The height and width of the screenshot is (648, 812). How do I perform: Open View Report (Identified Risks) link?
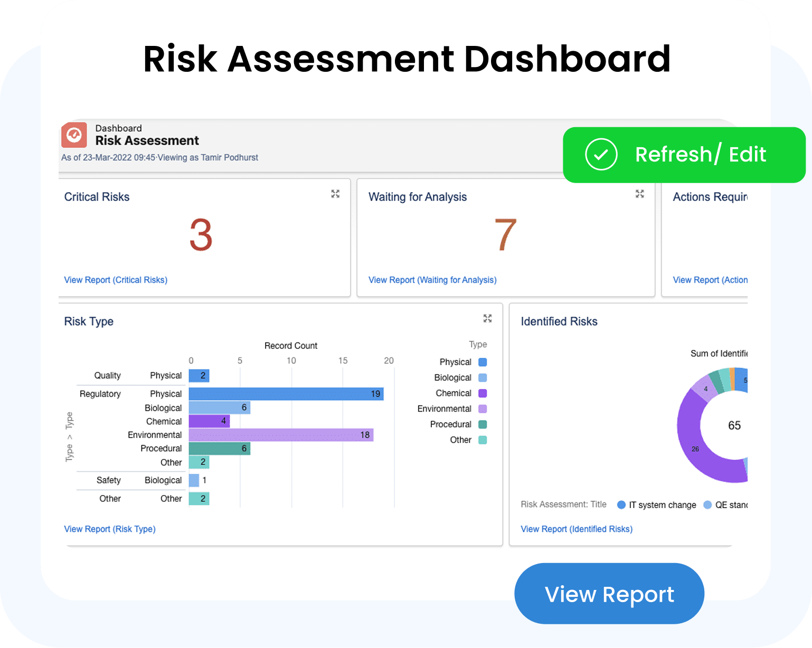[577, 529]
